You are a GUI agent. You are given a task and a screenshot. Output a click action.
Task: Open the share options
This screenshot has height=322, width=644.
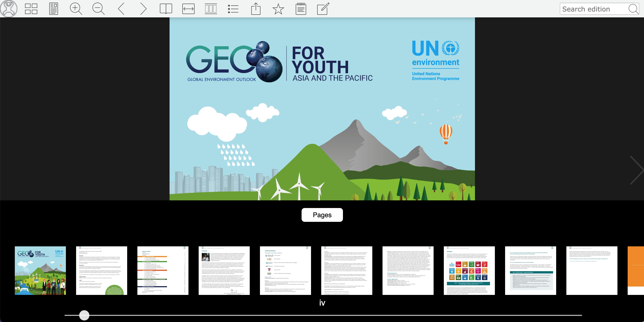(256, 9)
